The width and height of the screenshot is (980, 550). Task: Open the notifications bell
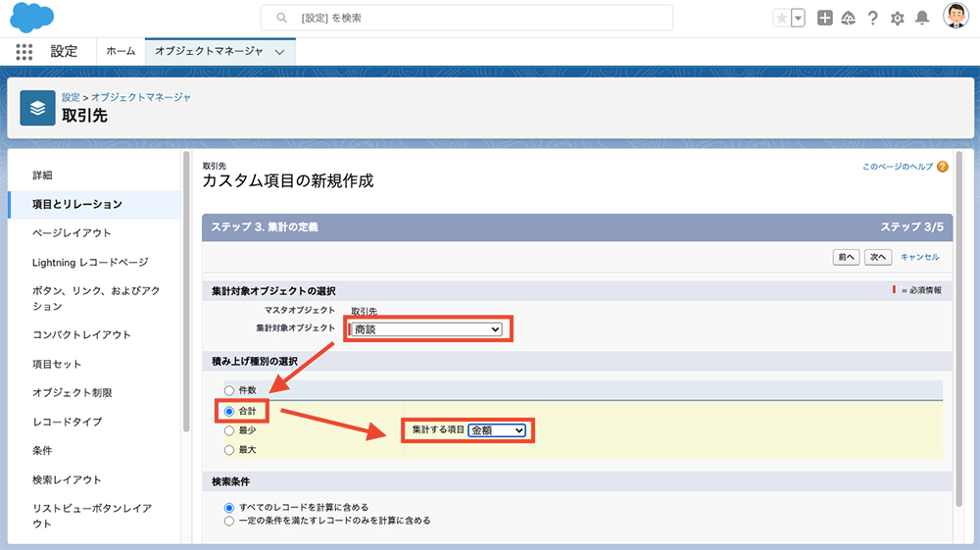[922, 18]
